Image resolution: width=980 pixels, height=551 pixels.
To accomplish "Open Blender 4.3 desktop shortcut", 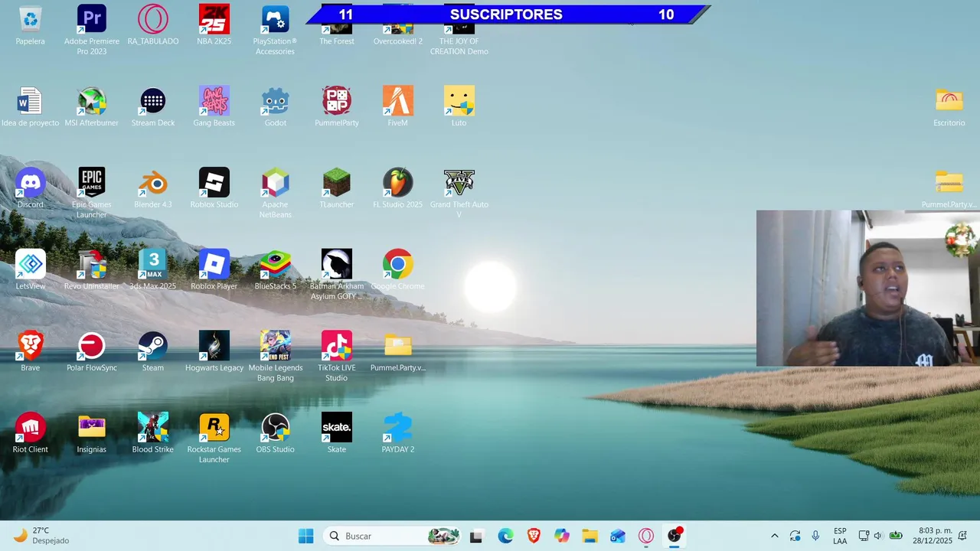I will coord(153,183).
